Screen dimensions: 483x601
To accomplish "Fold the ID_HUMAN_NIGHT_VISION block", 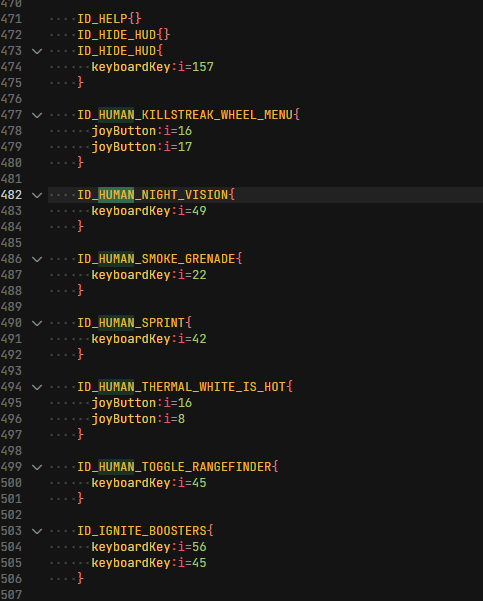I will point(37,195).
